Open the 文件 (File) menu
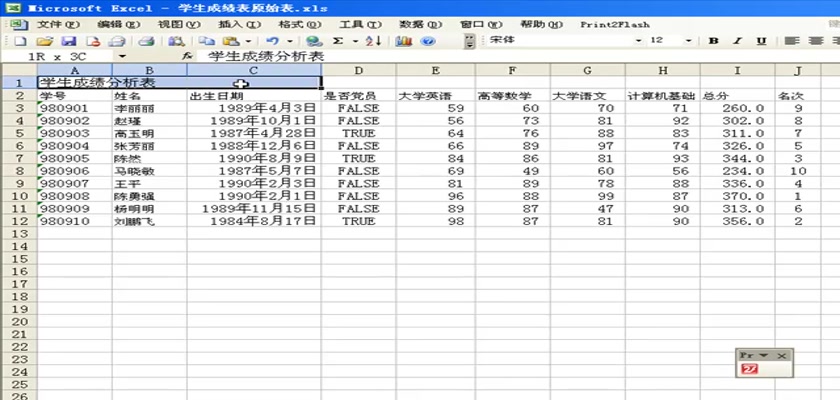 pyautogui.click(x=58, y=25)
